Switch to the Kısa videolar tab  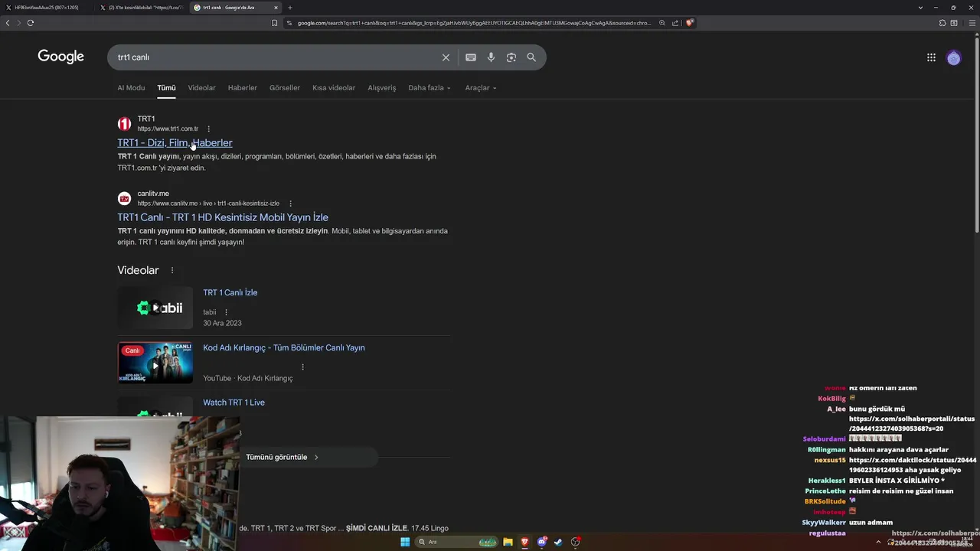tap(334, 88)
